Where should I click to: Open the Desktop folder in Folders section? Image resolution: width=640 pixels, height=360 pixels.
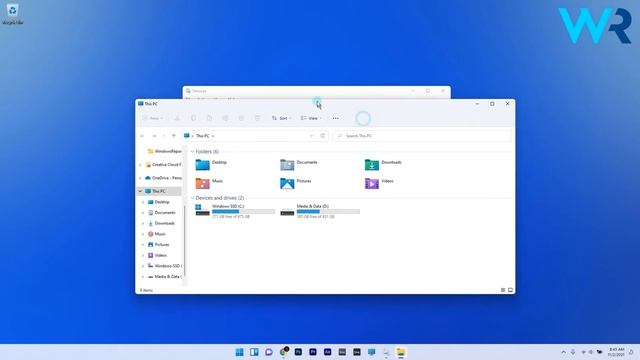point(202,164)
